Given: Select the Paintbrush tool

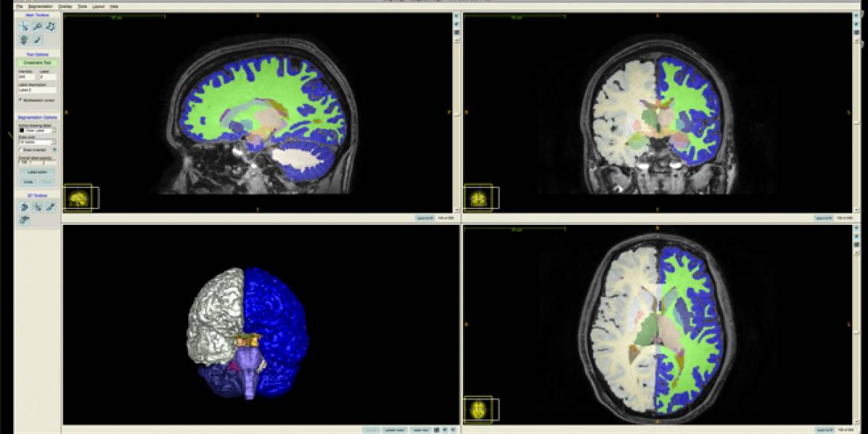Looking at the screenshot, I should 37,39.
